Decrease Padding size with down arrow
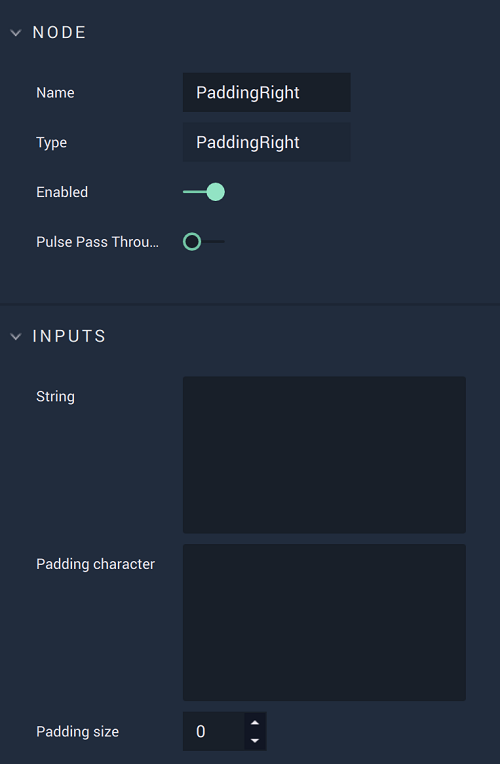 point(255,741)
